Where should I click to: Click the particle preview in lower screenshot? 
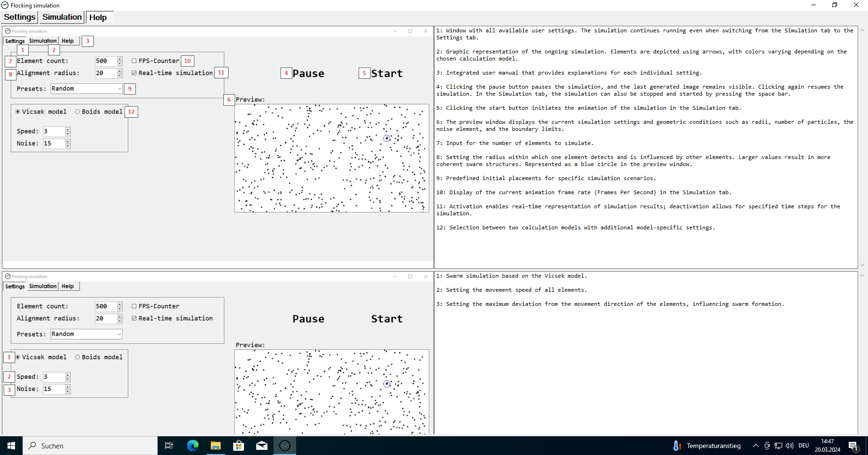click(x=332, y=392)
